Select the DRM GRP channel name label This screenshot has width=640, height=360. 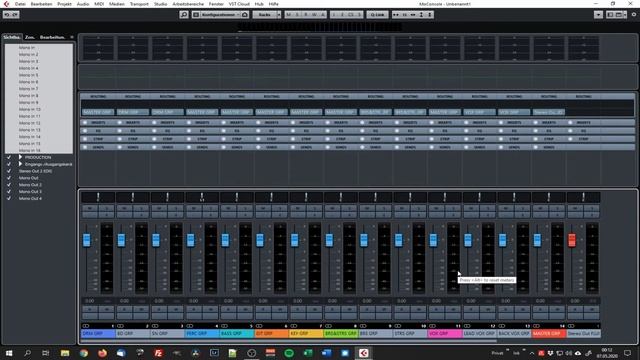[x=98, y=333]
